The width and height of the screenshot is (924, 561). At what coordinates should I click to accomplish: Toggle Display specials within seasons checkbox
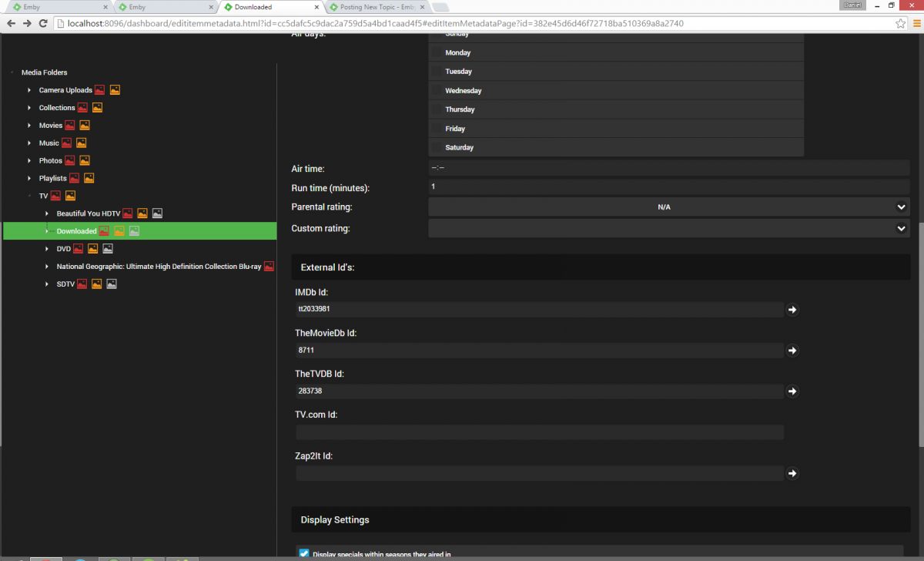[x=303, y=553]
